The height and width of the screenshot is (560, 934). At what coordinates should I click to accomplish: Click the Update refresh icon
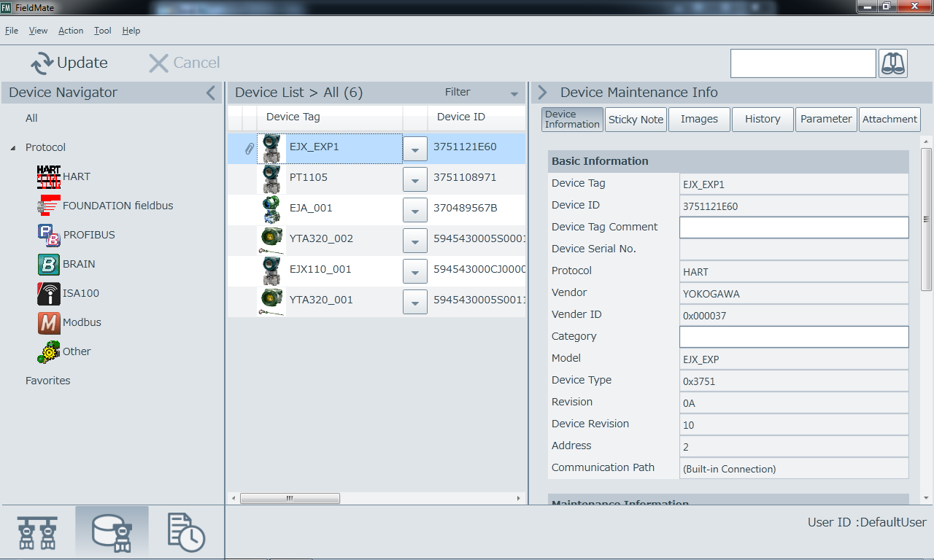click(x=42, y=63)
